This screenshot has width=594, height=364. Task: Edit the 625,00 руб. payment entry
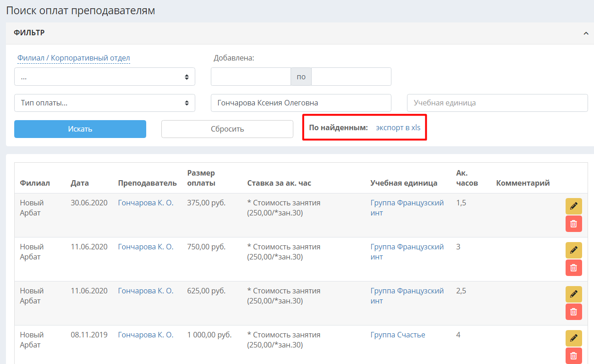pyautogui.click(x=573, y=294)
